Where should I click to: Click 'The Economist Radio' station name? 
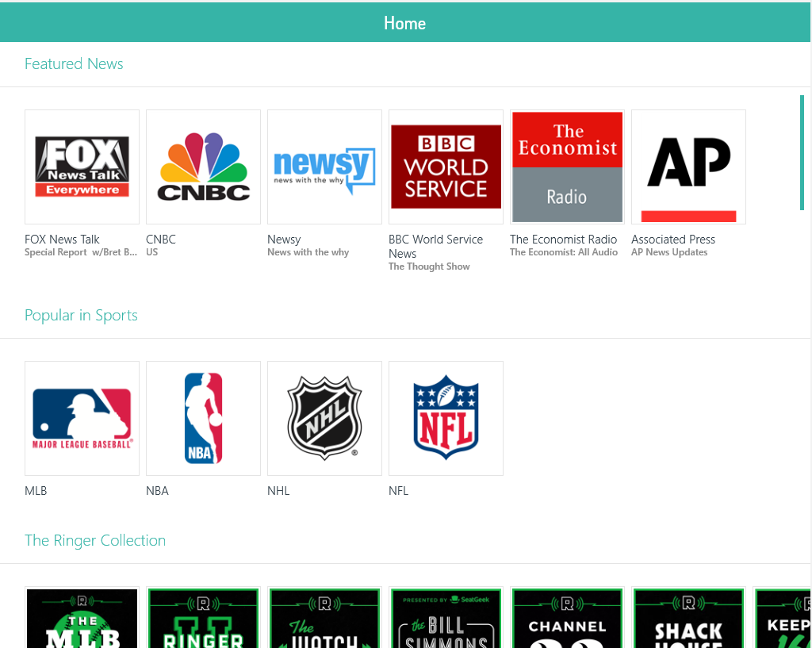[x=564, y=240]
